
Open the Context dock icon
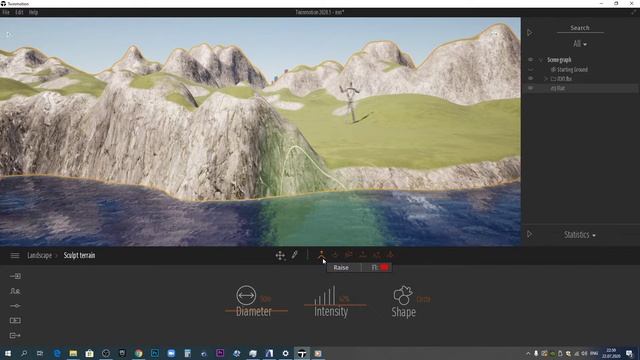(15, 291)
